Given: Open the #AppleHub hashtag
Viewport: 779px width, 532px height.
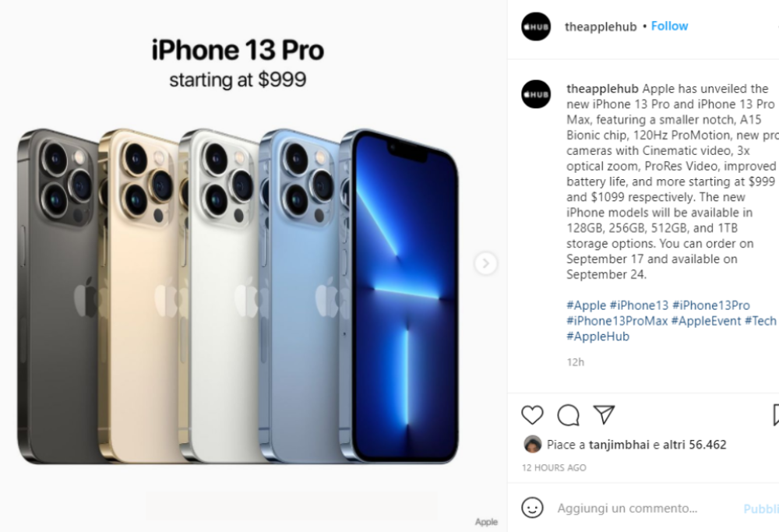Looking at the screenshot, I should [597, 336].
